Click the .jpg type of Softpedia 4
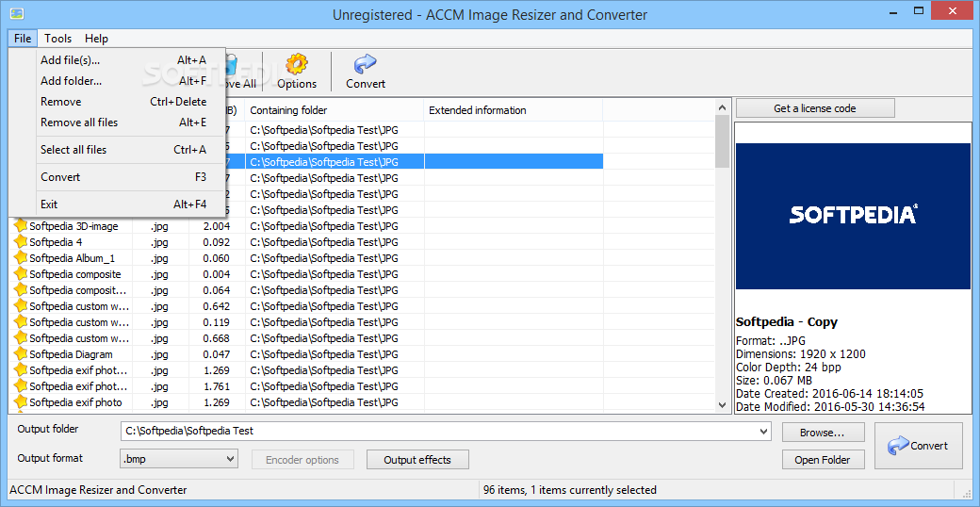Screen dimensions: 980x507 click(x=159, y=242)
